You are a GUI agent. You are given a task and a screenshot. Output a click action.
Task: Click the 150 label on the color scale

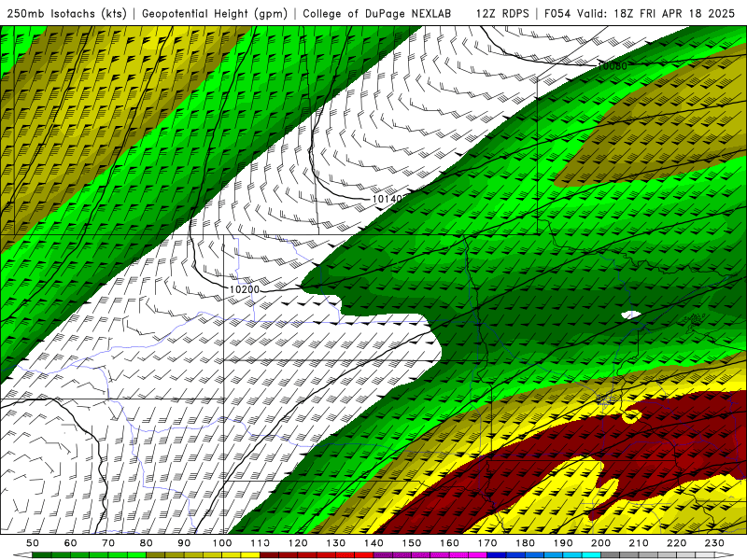412,543
